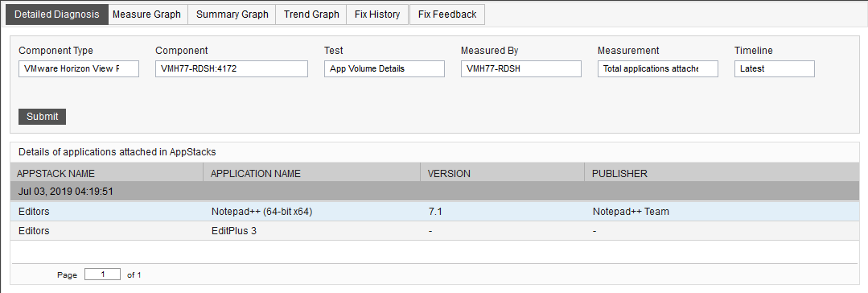
Task: Click the Measurement label
Action: pos(628,51)
